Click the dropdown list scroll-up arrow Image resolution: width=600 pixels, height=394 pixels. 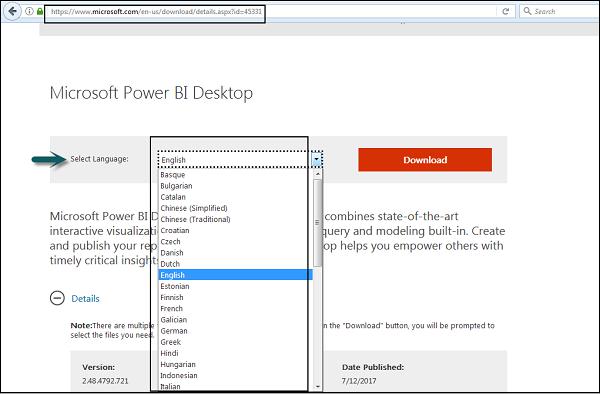pos(317,174)
